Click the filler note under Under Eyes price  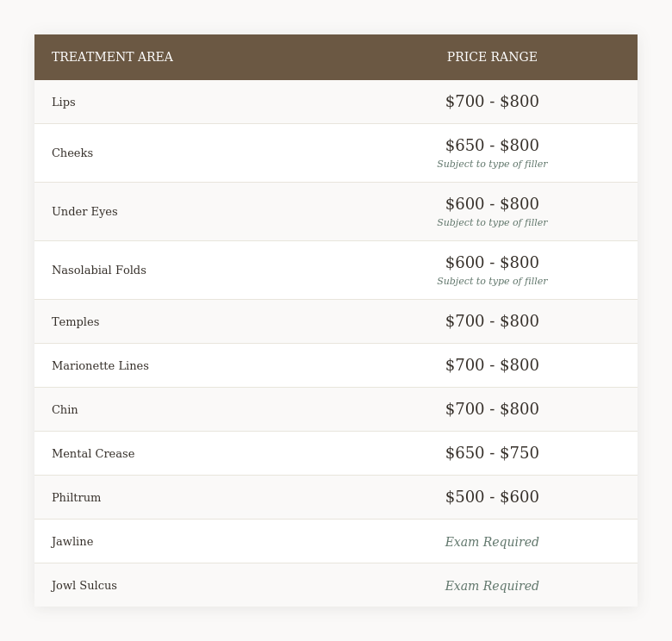pos(492,223)
